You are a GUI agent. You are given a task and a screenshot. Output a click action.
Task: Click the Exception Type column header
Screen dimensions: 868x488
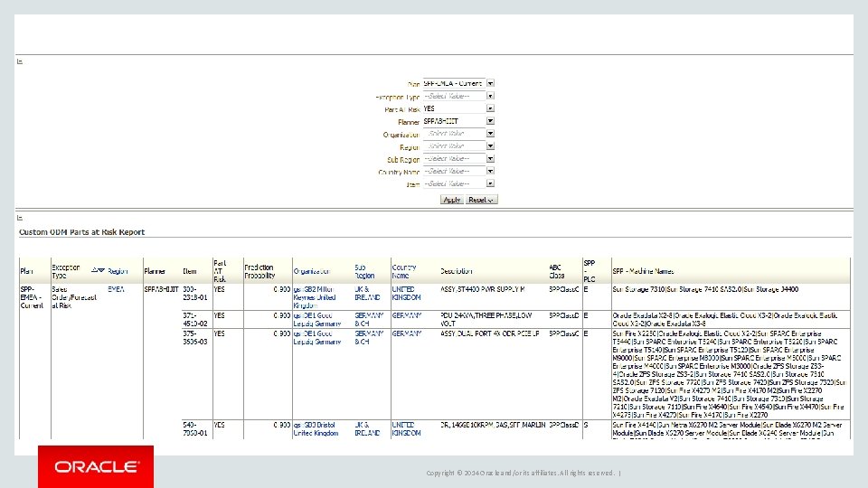(66, 271)
